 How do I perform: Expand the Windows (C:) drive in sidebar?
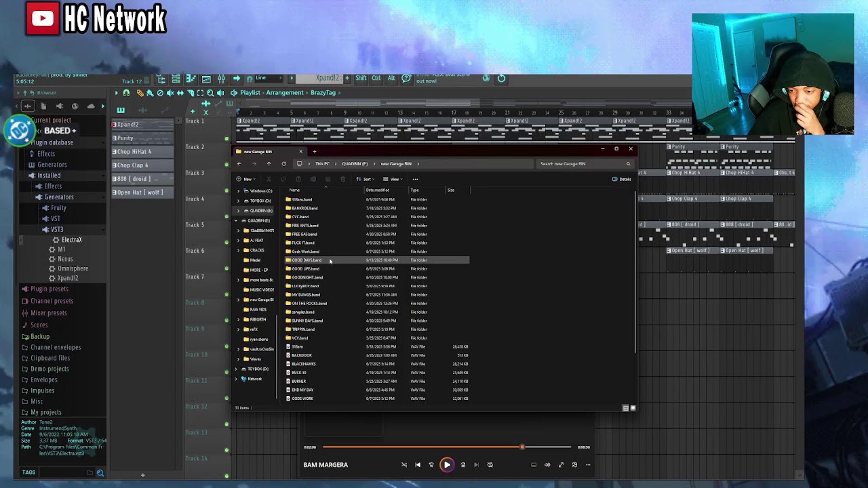(238, 191)
